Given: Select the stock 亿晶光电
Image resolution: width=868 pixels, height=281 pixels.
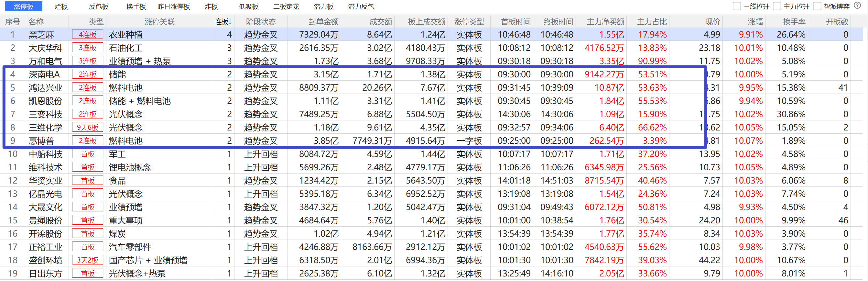Looking at the screenshot, I should (x=46, y=194).
